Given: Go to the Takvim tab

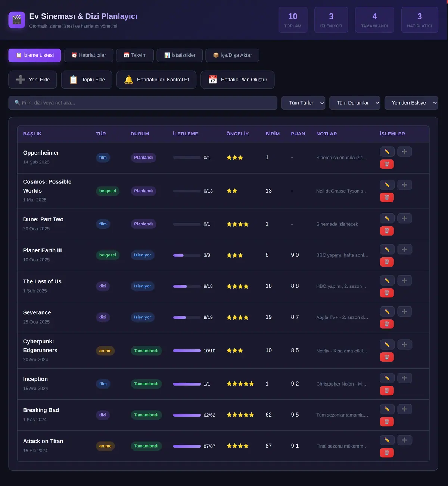Looking at the screenshot, I should (135, 55).
